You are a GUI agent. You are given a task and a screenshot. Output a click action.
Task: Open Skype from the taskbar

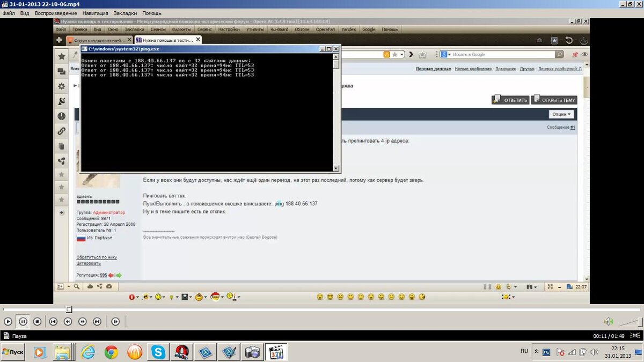pos(158,352)
